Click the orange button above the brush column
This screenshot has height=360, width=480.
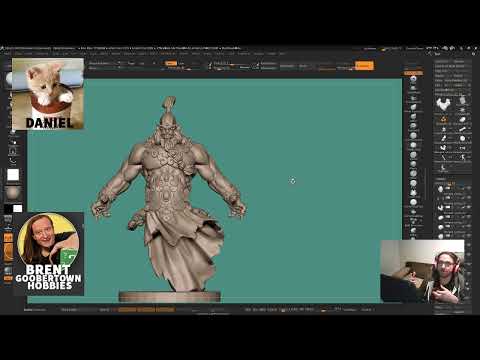[x=413, y=73]
